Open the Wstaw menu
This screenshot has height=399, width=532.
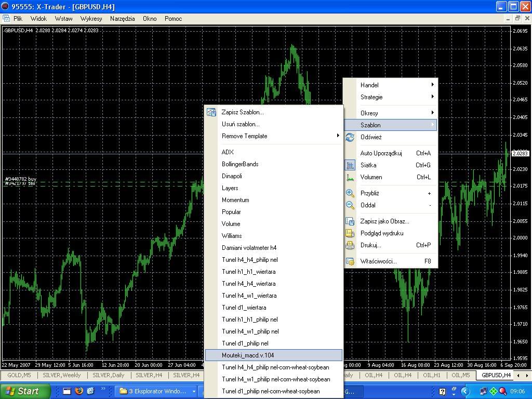click(64, 19)
